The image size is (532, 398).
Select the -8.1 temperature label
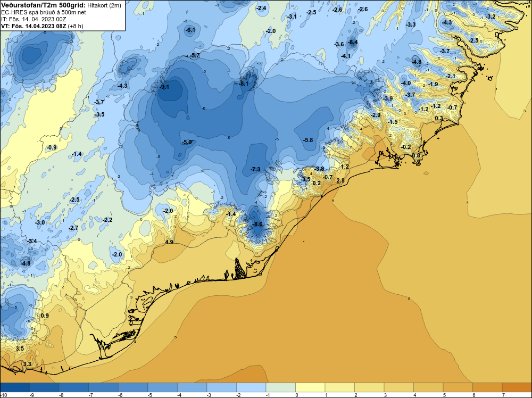[244, 84]
